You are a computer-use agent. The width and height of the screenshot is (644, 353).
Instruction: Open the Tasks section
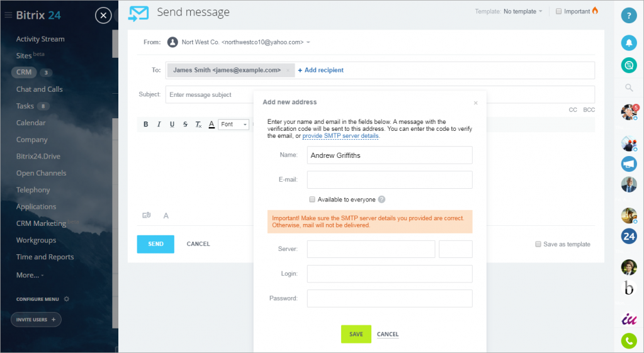tap(25, 106)
